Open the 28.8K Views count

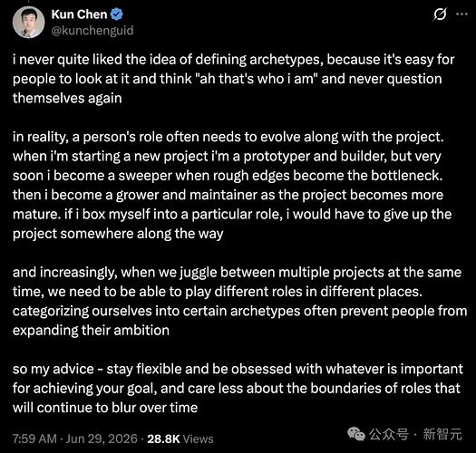click(x=180, y=439)
